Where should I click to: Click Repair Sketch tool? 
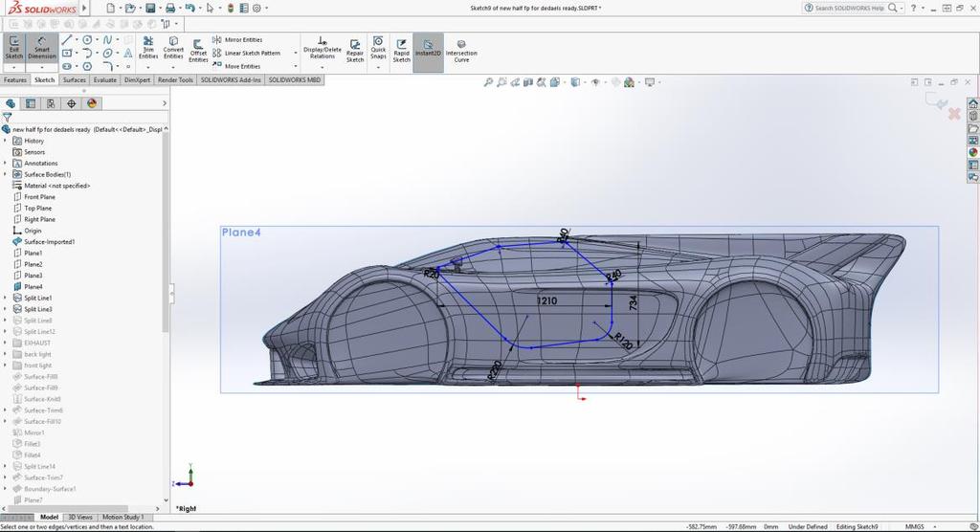[355, 51]
